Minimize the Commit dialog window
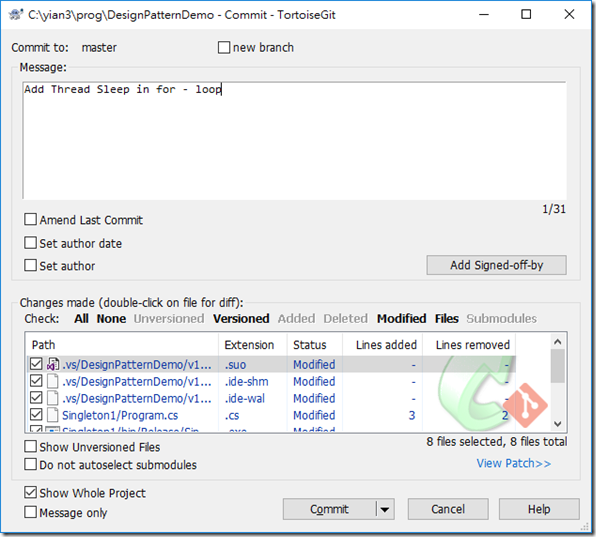596x537 pixels. tap(484, 14)
